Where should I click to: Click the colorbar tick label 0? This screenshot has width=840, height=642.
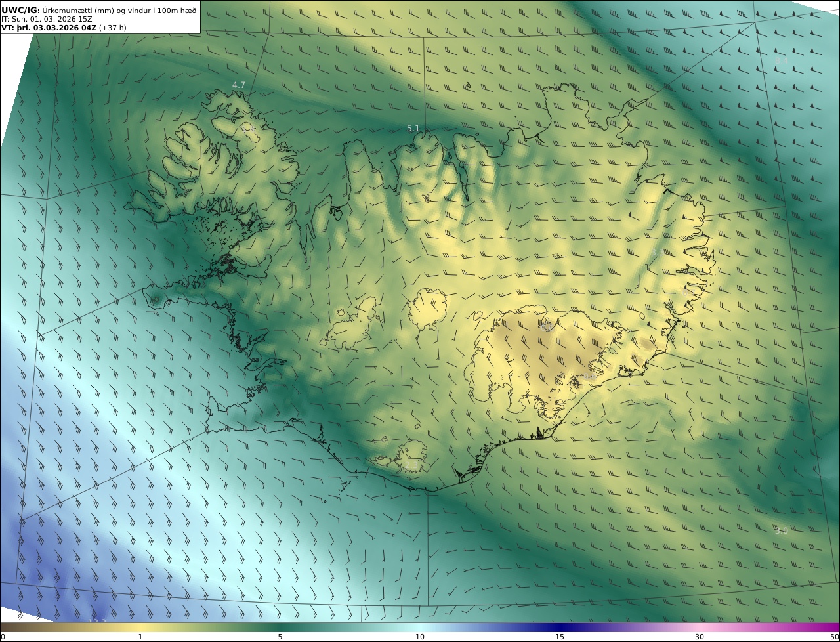[x=3, y=637]
